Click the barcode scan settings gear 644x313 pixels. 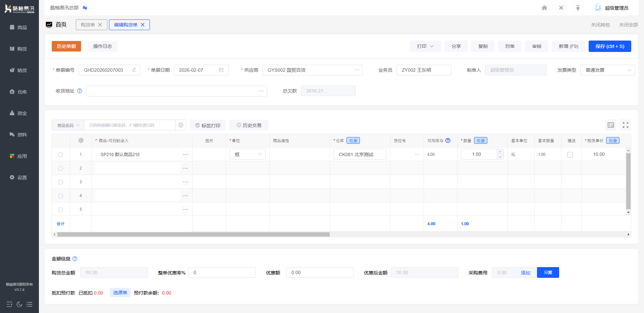181,125
